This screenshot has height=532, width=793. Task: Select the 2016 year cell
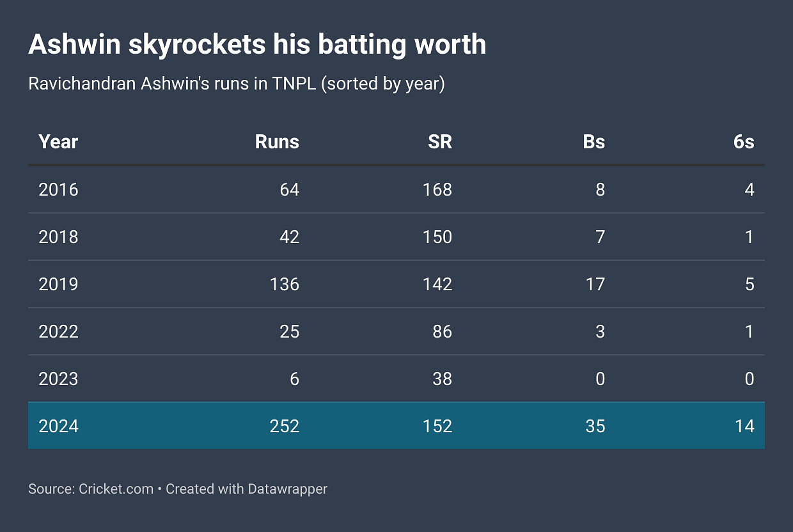[58, 189]
